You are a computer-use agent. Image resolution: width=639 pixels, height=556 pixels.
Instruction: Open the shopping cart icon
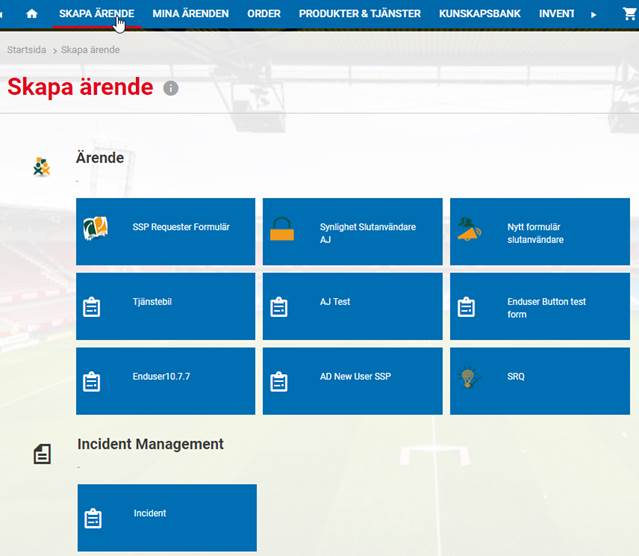(x=628, y=14)
